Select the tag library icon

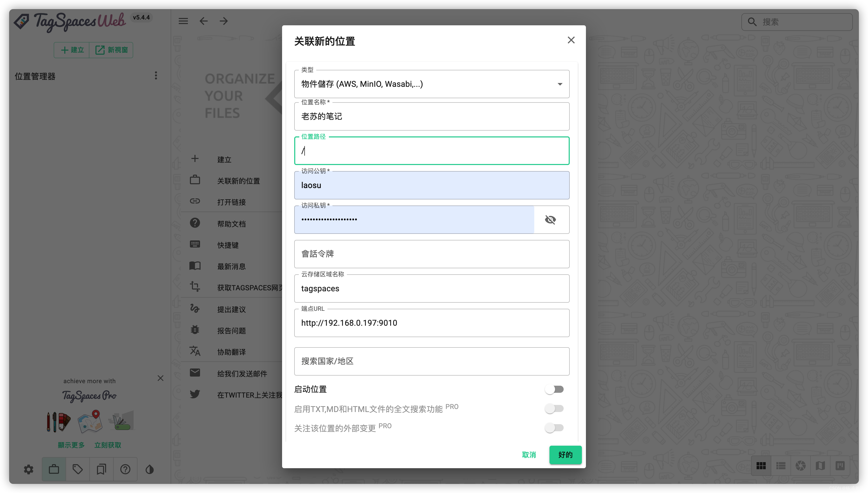pyautogui.click(x=77, y=469)
